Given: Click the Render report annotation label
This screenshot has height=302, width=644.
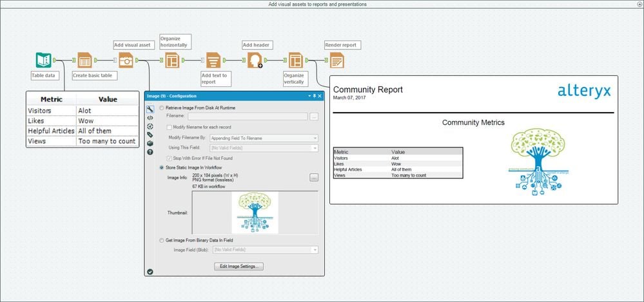Looking at the screenshot, I should tap(342, 44).
